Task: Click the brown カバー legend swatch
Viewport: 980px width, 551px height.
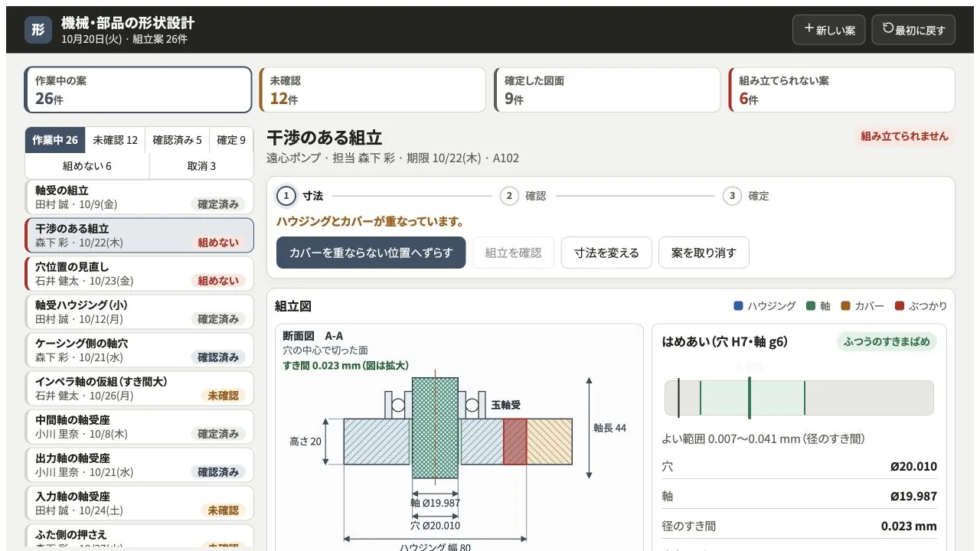Action: (845, 306)
